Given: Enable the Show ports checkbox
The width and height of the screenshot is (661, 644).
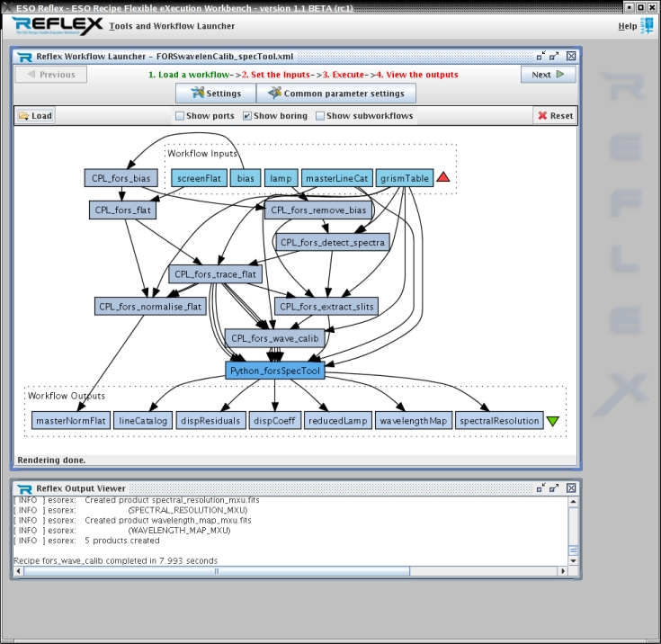Looking at the screenshot, I should [180, 115].
